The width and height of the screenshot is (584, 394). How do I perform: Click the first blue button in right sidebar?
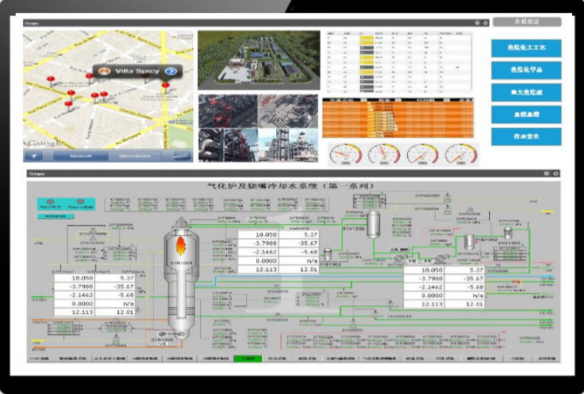tap(526, 48)
